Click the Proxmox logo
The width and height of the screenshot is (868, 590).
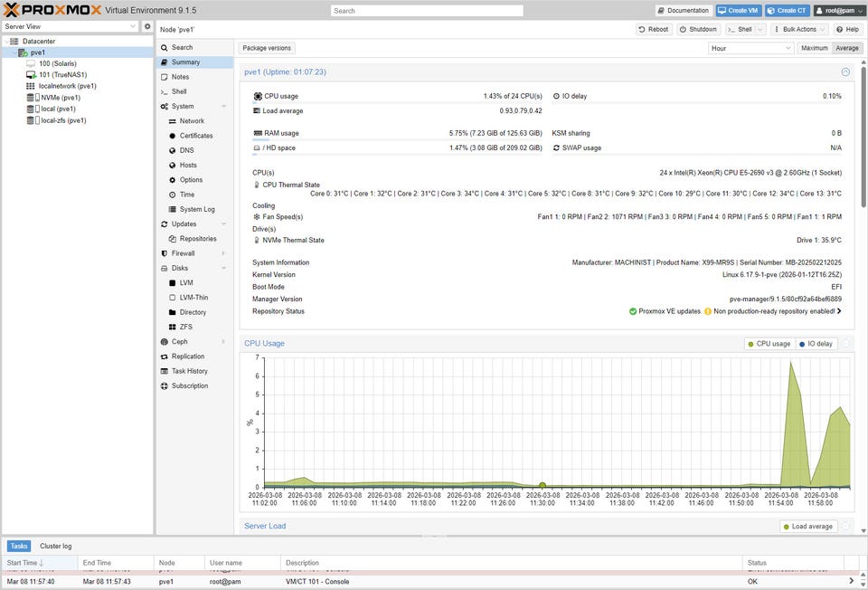coord(52,10)
